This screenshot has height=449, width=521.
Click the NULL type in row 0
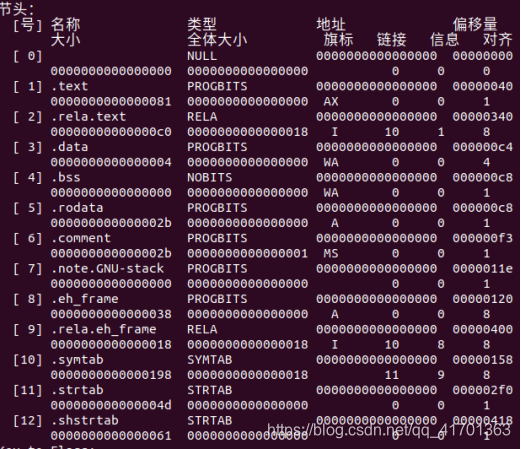202,56
